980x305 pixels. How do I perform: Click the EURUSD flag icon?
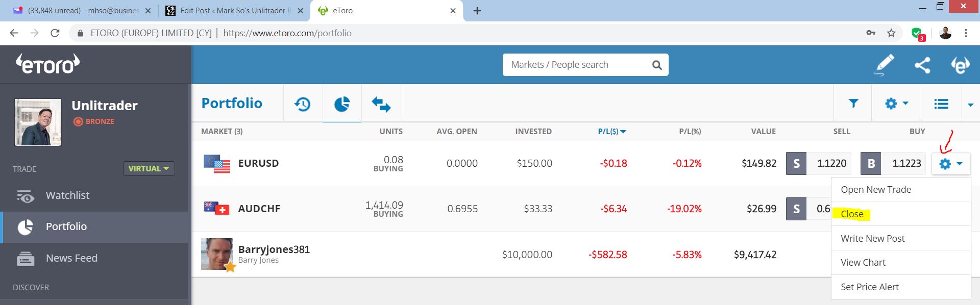[x=217, y=164]
